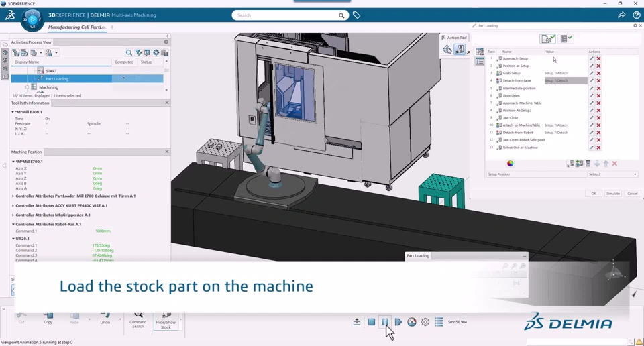The width and height of the screenshot is (644, 346).
Task: Stop the simulation
Action: 371,322
